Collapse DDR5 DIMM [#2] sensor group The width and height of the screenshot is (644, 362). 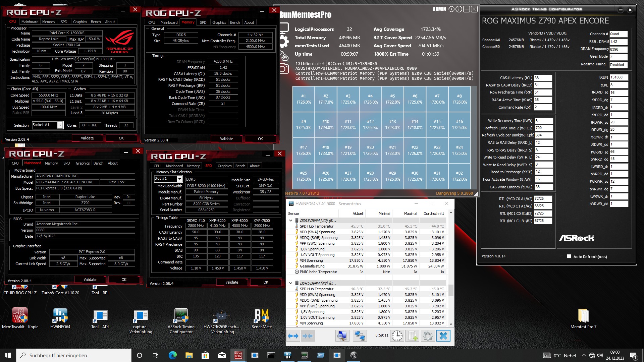tap(290, 283)
